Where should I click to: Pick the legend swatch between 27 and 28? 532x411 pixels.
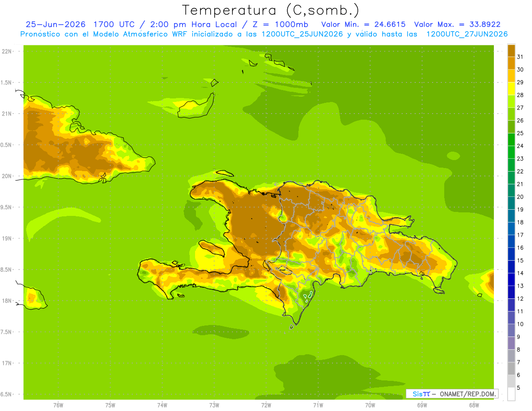(x=511, y=101)
